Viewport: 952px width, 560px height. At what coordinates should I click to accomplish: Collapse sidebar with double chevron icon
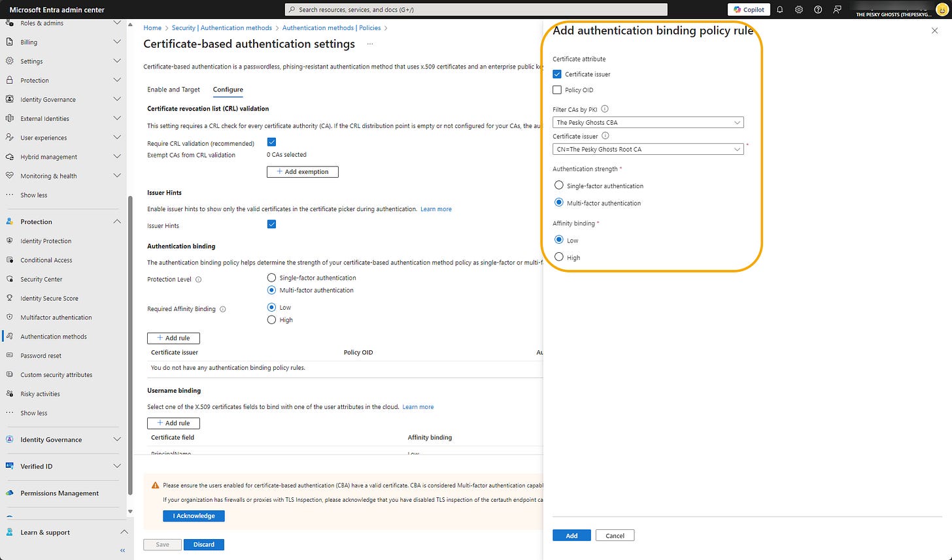tap(123, 550)
